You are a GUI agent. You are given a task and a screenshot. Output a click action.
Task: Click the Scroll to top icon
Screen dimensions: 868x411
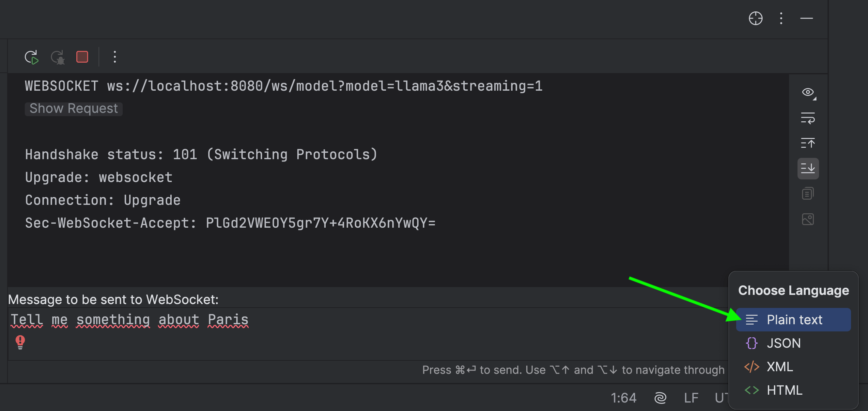pos(808,143)
